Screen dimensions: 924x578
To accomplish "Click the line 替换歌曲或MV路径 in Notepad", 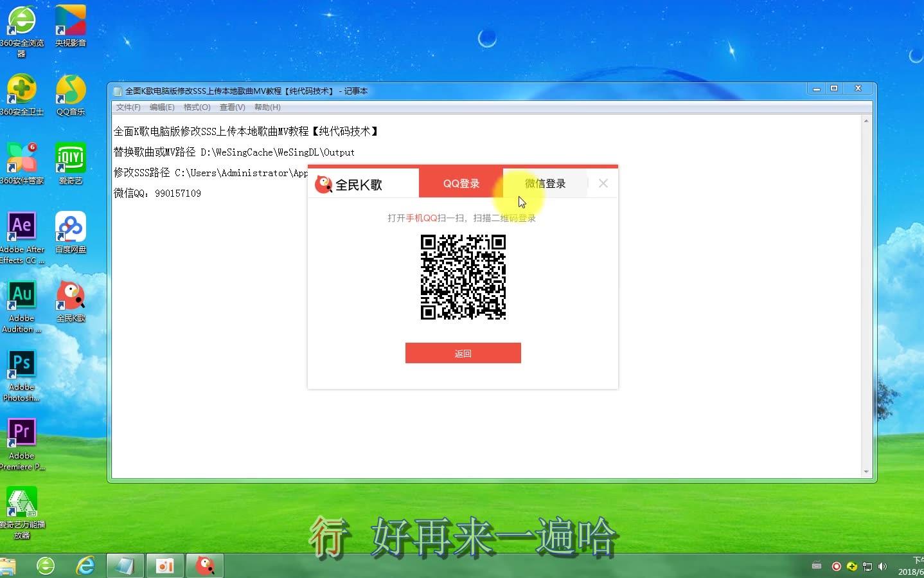I will [x=234, y=152].
